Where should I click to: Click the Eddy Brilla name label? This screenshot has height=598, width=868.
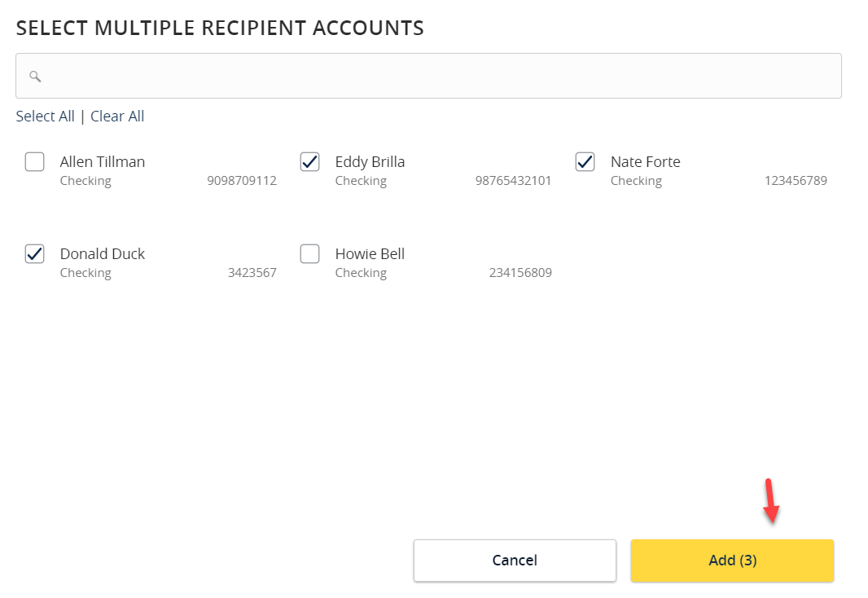click(370, 162)
